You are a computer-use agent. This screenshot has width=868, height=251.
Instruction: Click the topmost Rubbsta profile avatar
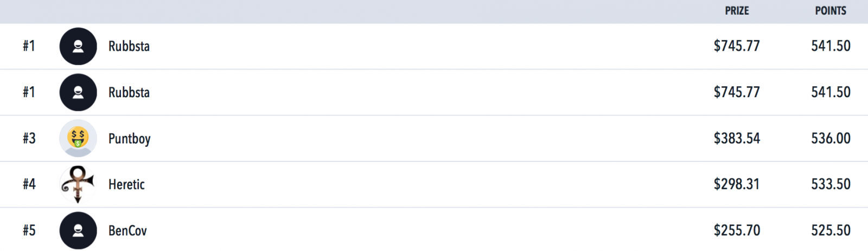pos(78,46)
